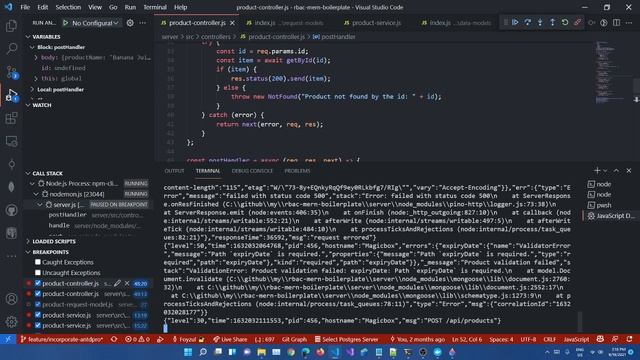Open File Explorer from taskbar
This screenshot has height=360, width=640.
pyautogui.click(x=261, y=352)
